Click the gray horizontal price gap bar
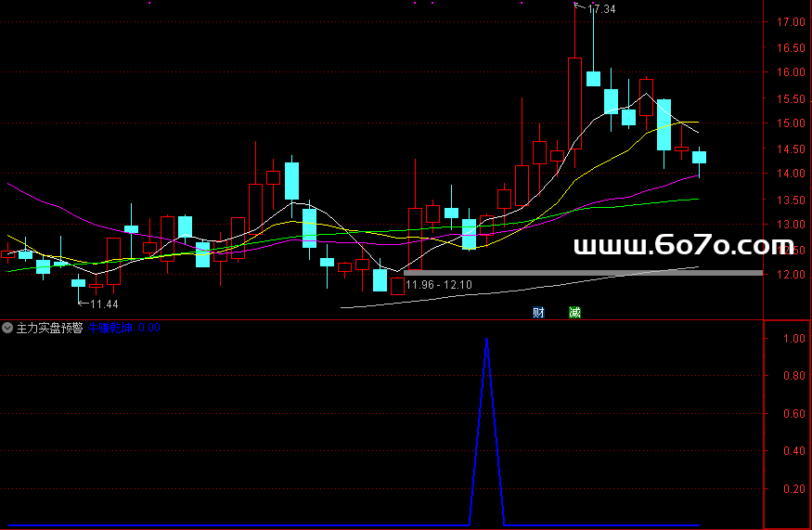The image size is (812, 530). [x=583, y=272]
